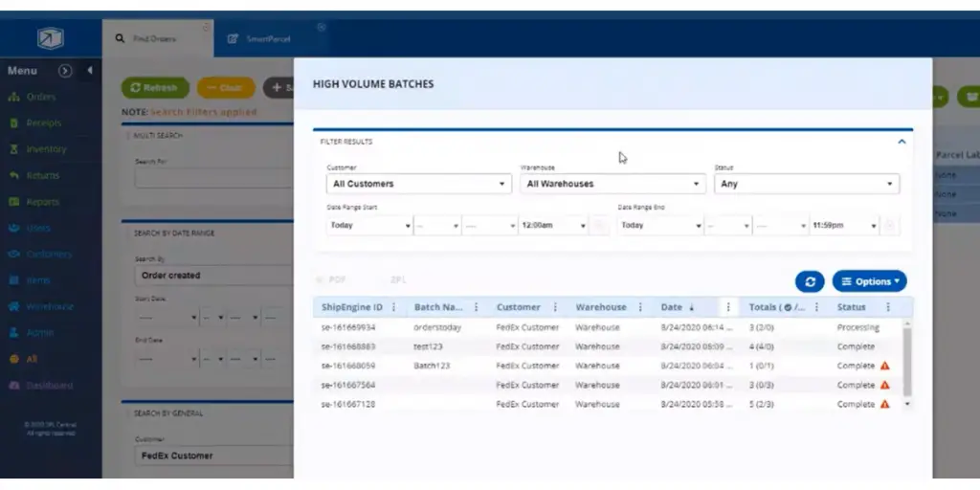Close the SmartParcel tab with its x
980x490 pixels.
[322, 28]
